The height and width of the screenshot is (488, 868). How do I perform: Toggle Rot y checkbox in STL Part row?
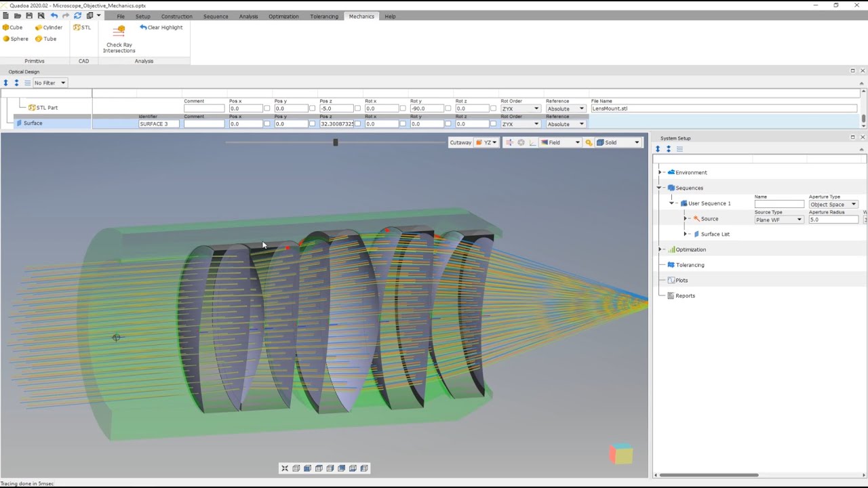448,108
